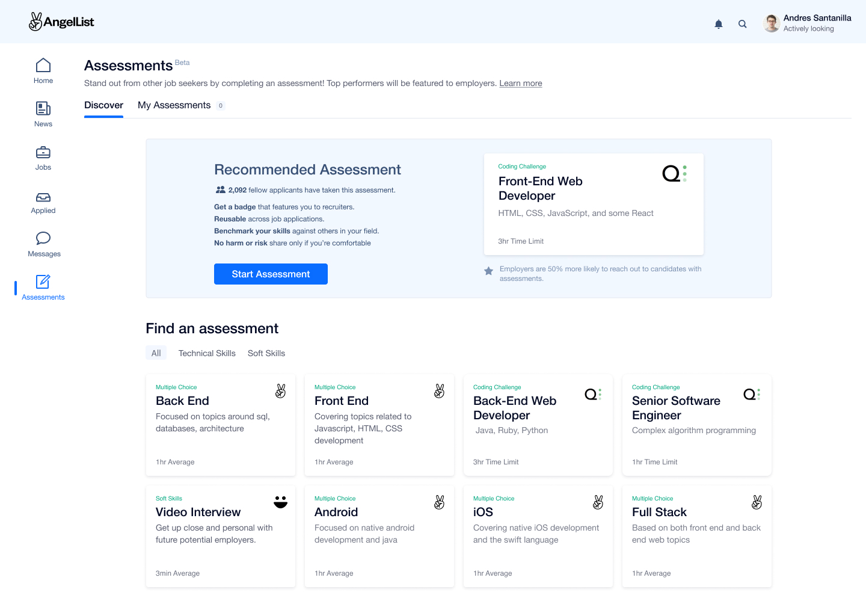Image resolution: width=866 pixels, height=616 pixels.
Task: Open Applied inbox in sidebar
Action: 43,202
